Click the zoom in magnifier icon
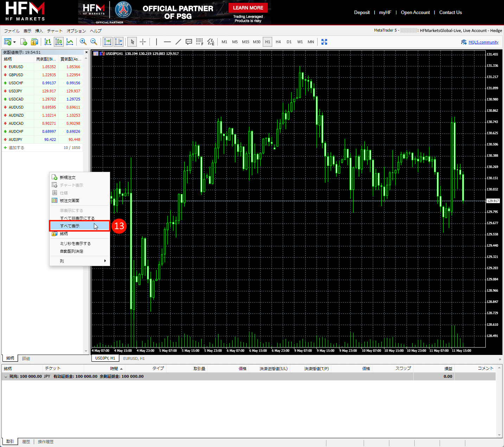The width and height of the screenshot is (504, 447). point(83,42)
